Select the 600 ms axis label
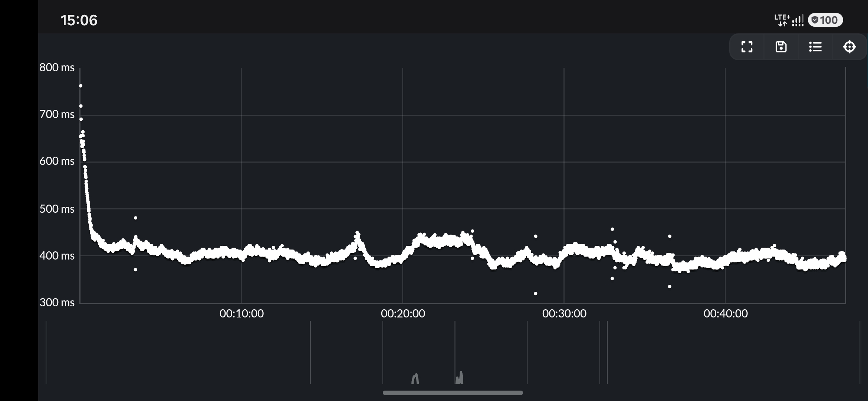This screenshot has width=868, height=401. tap(57, 161)
